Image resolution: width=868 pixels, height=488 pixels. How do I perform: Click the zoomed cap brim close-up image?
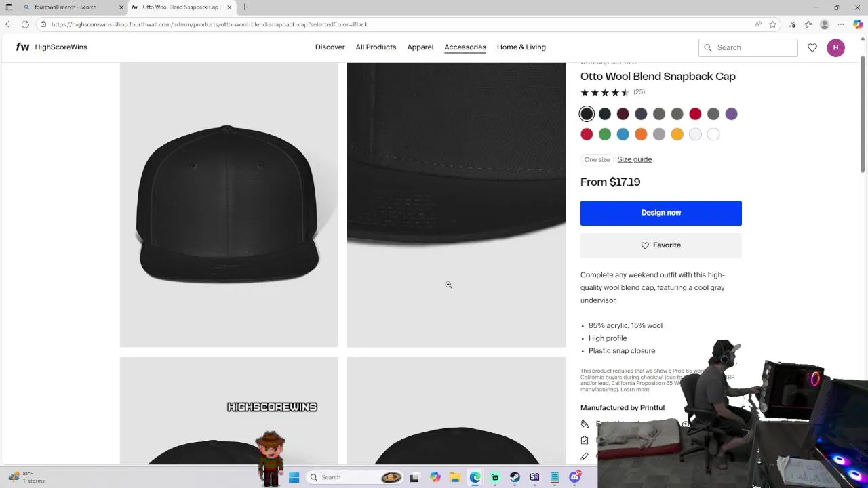[456, 205]
